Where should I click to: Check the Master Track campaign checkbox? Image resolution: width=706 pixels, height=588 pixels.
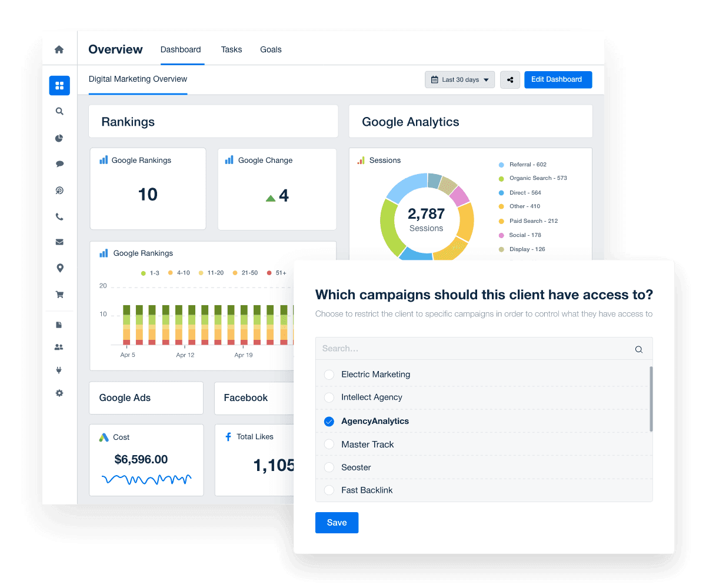coord(329,444)
